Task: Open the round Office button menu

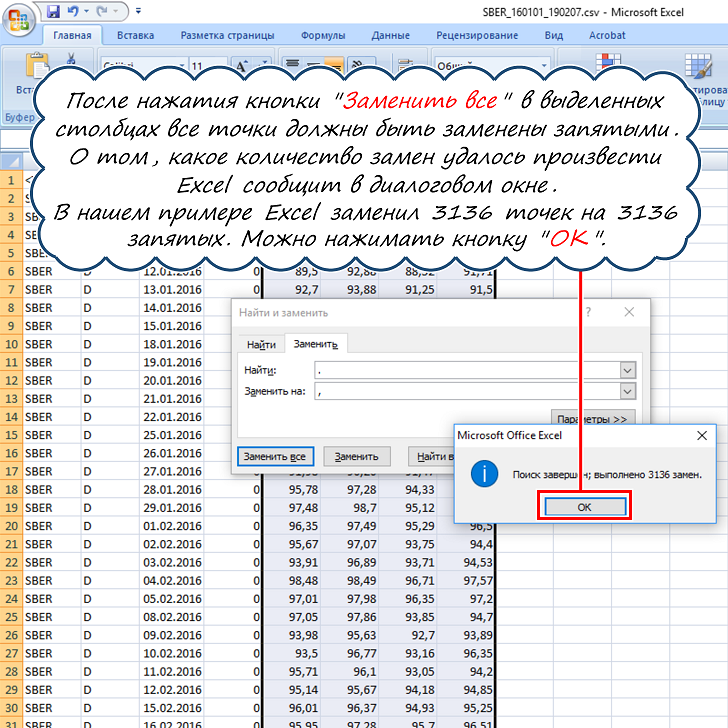Action: click(19, 20)
